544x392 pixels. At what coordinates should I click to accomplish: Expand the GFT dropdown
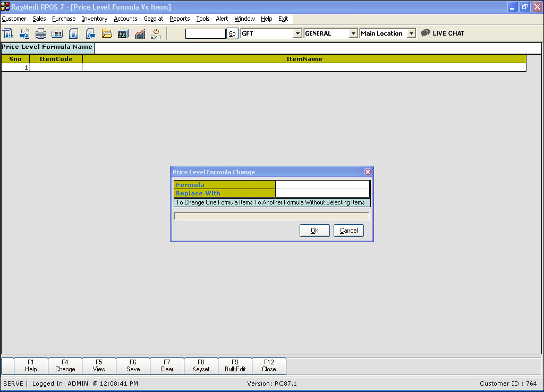coord(297,33)
